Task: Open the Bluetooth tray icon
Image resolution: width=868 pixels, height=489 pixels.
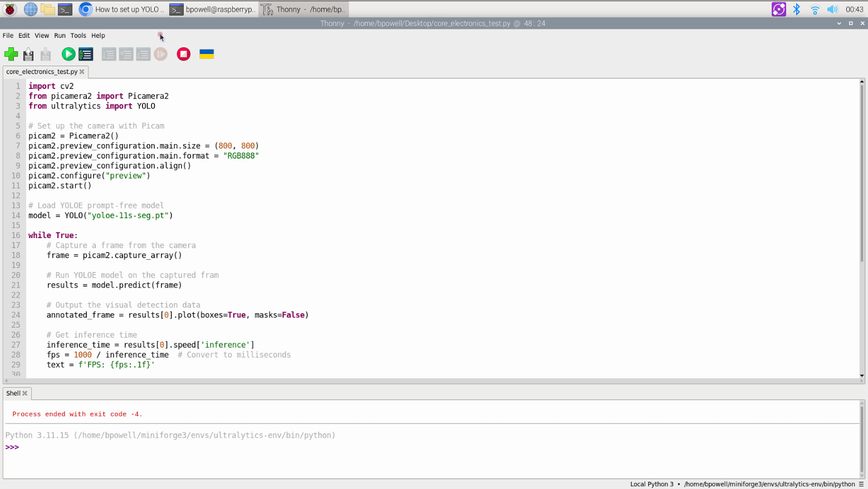Action: (797, 9)
